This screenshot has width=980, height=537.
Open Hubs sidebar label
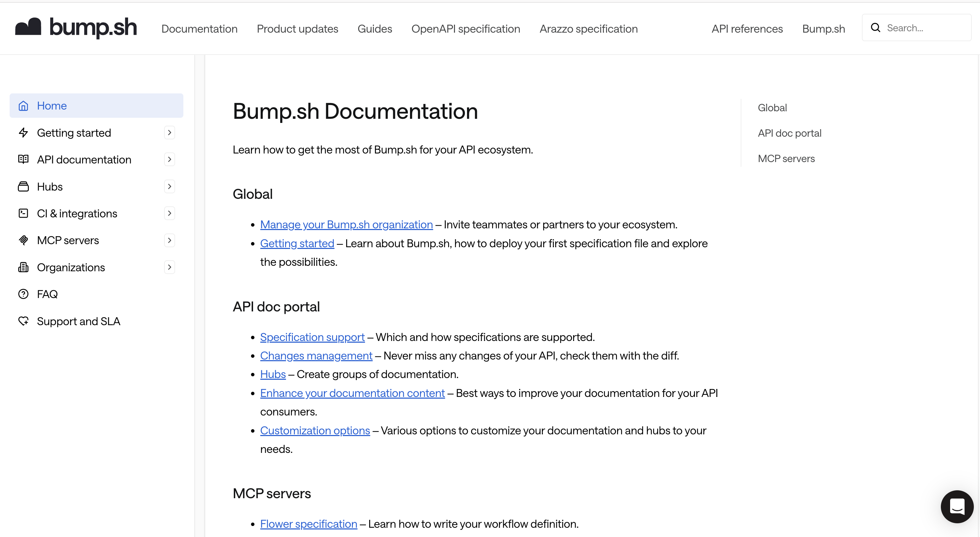[x=50, y=186]
